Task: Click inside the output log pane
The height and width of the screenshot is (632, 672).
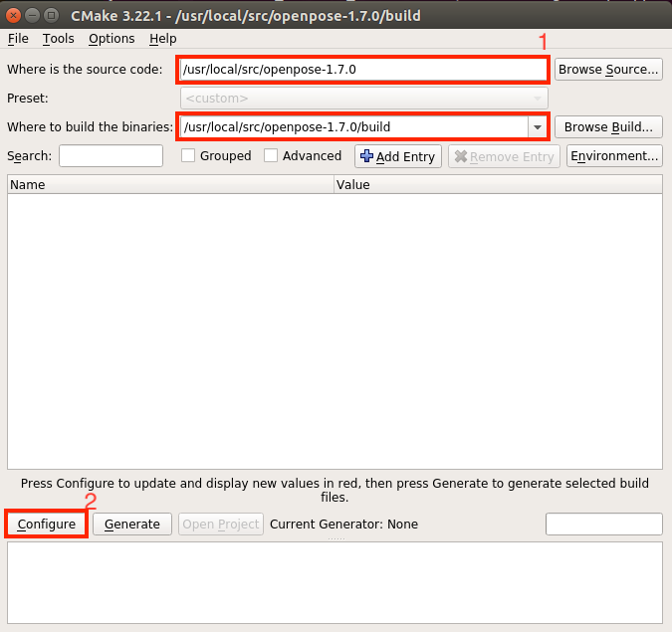Action: 335,582
